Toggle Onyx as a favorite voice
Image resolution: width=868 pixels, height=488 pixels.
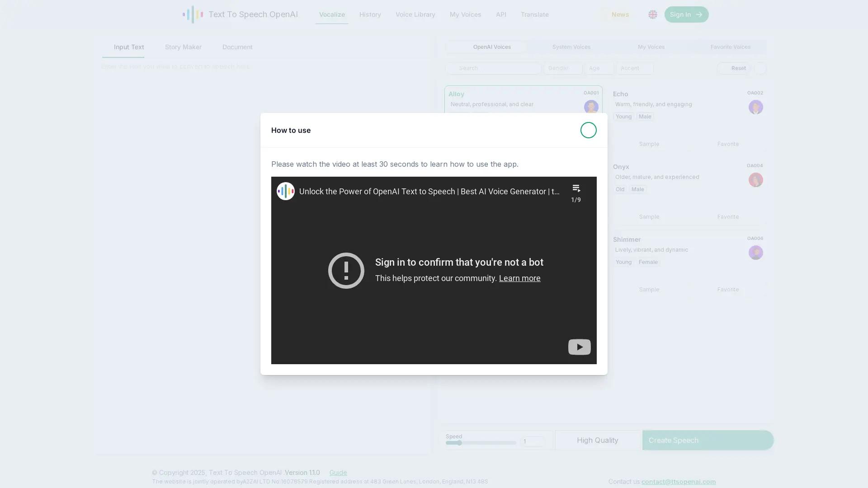(728, 216)
